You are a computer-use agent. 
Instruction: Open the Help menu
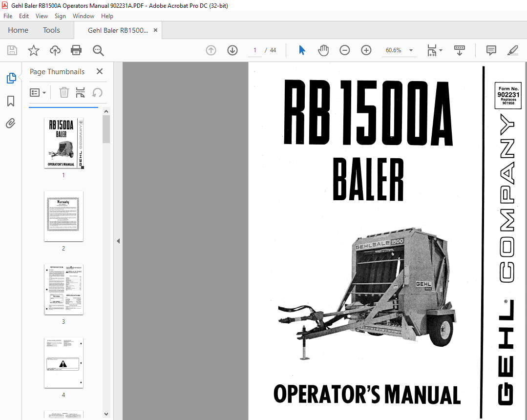click(107, 16)
